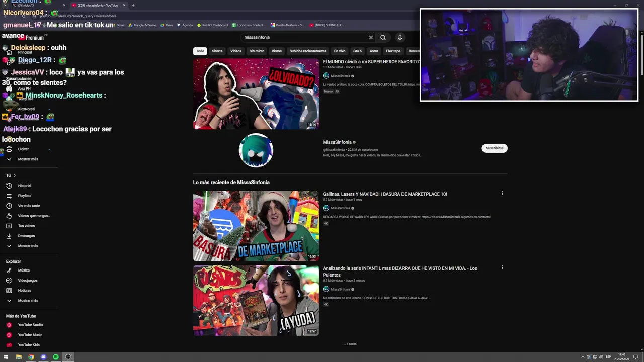Select the Subidos recientemente filter chip
The width and height of the screenshot is (644, 362).
pos(308,51)
